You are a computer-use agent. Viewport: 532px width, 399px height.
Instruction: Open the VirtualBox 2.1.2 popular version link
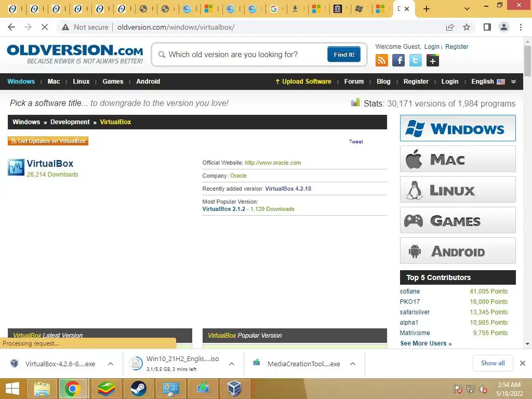[x=223, y=209]
